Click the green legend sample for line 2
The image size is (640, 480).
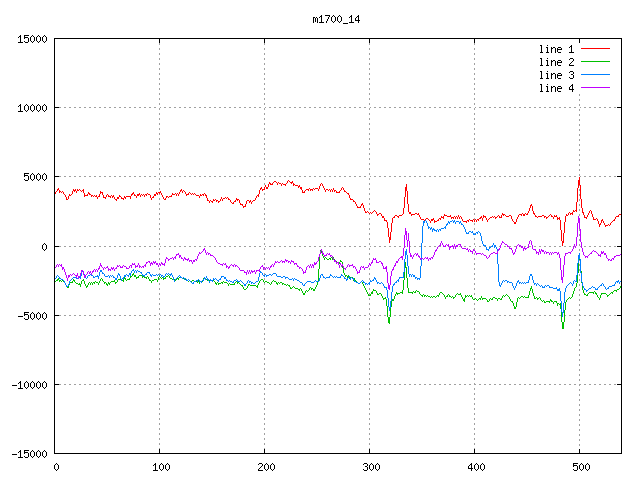point(595,62)
